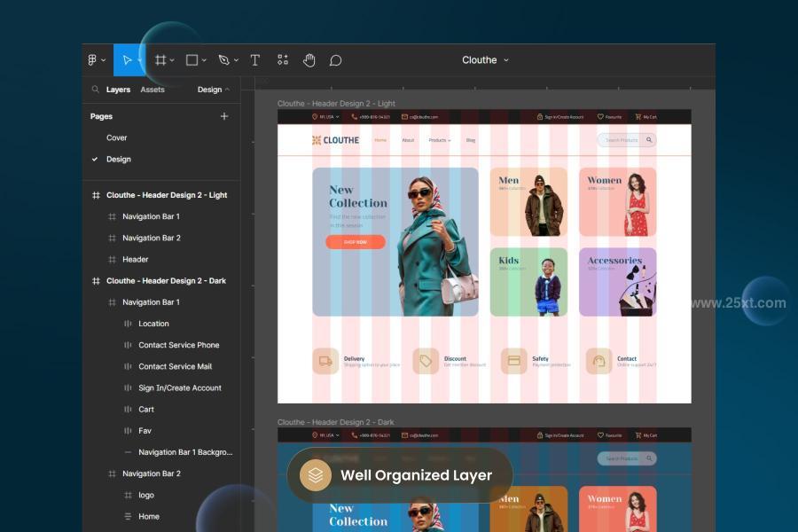Open Products dropdown in light design navbar
This screenshot has width=798, height=532.
(x=440, y=140)
